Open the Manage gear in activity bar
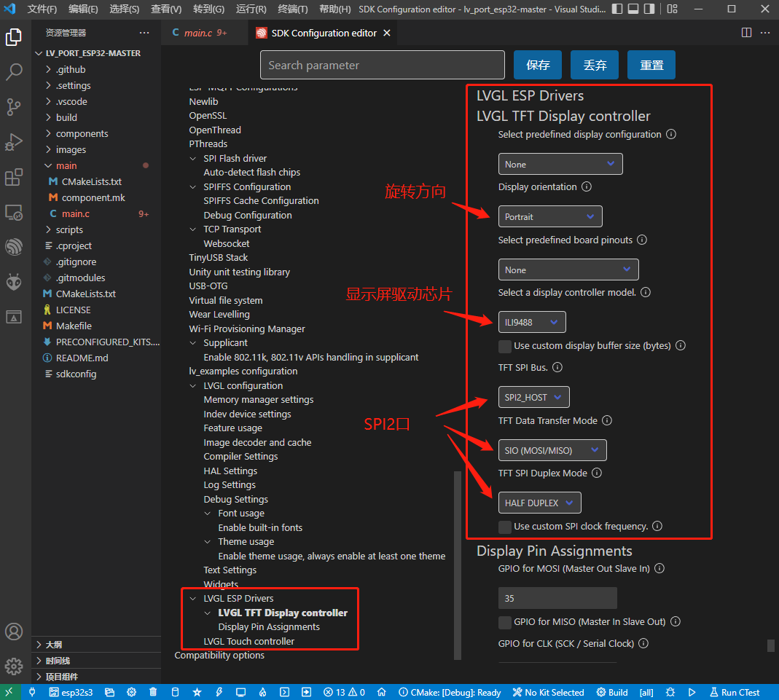Viewport: 779px width, 700px height. click(x=14, y=666)
